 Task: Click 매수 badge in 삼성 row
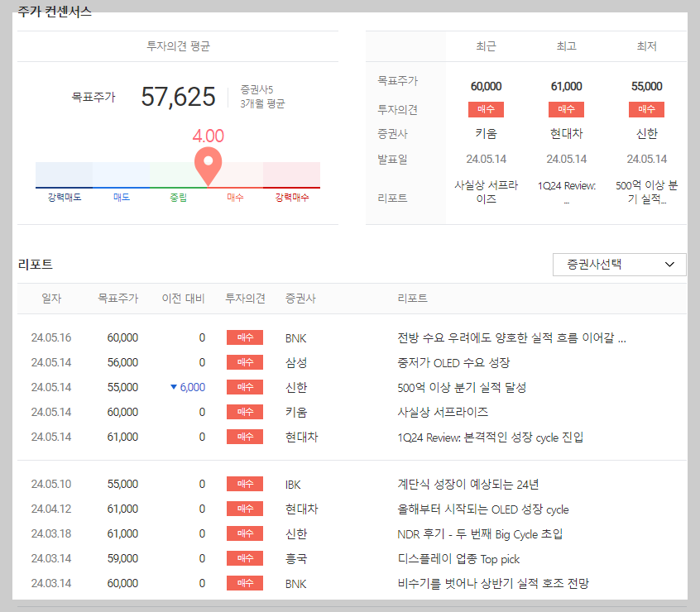(245, 362)
